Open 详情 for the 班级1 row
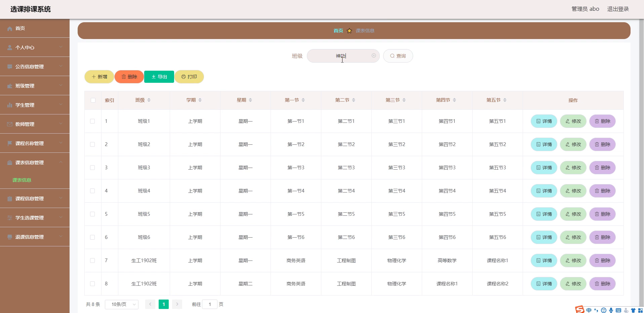The image size is (644, 313). 544,121
